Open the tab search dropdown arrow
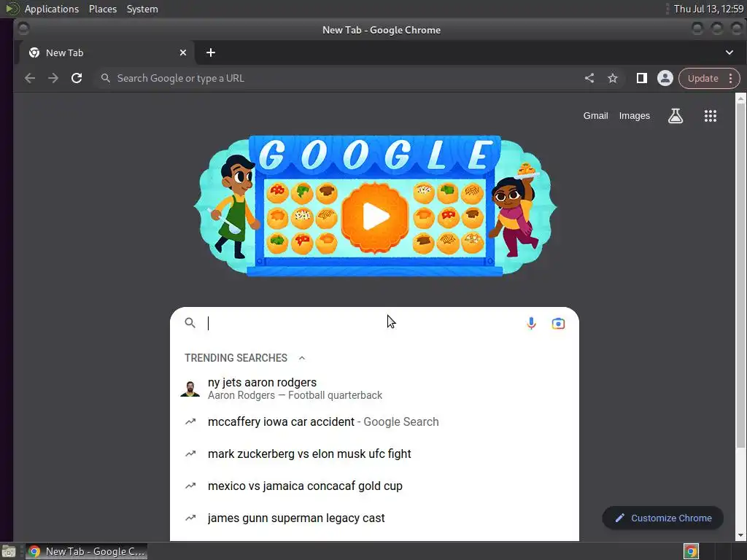Screen dimensions: 747x560 729,52
